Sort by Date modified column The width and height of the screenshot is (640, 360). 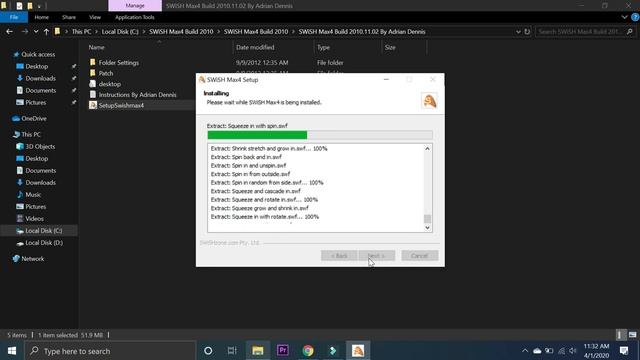[x=255, y=47]
